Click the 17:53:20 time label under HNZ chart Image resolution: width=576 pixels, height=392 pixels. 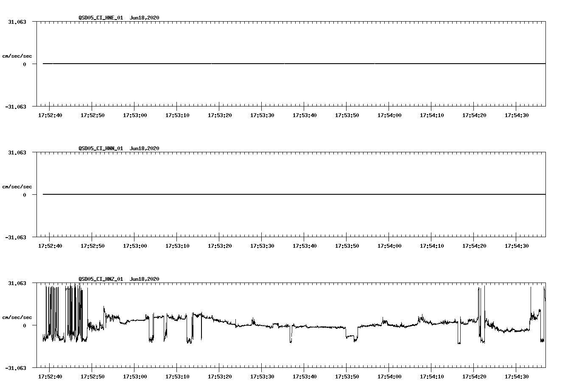[220, 377]
